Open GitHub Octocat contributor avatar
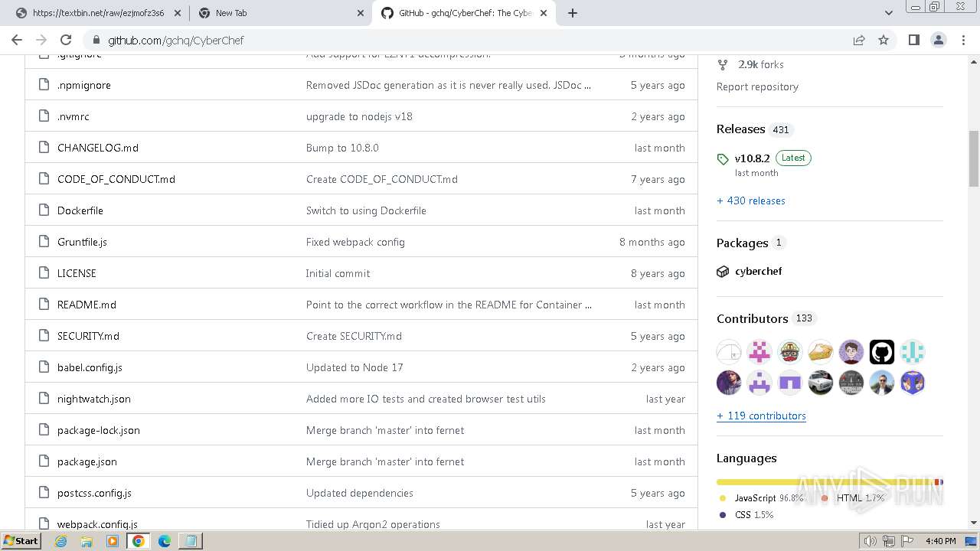 (882, 352)
